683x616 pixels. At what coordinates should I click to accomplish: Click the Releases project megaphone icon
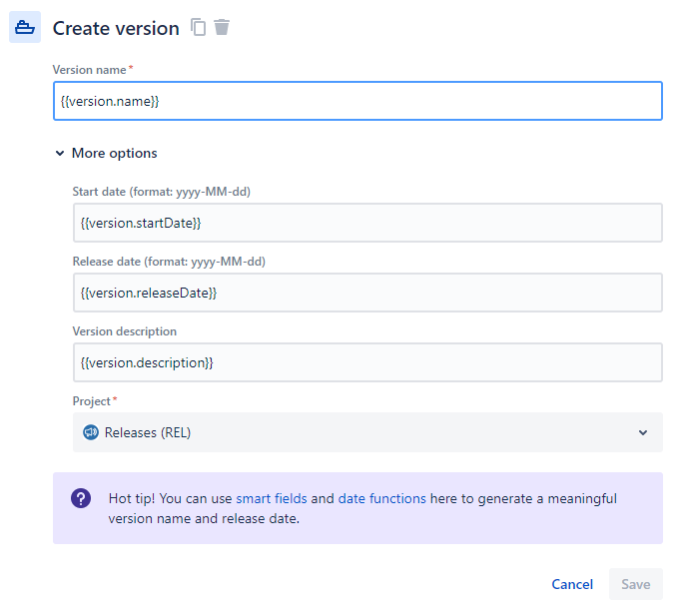(91, 432)
